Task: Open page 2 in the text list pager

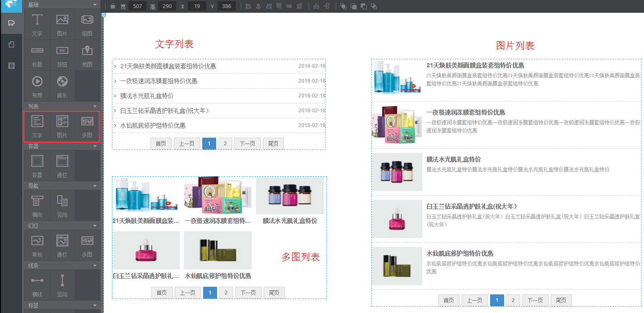Action: (225, 144)
